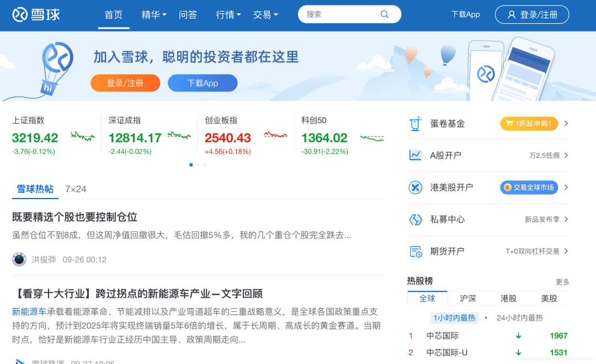Click the header 登录/注册 button
Image resolution: width=596 pixels, height=364 pixels.
532,15
